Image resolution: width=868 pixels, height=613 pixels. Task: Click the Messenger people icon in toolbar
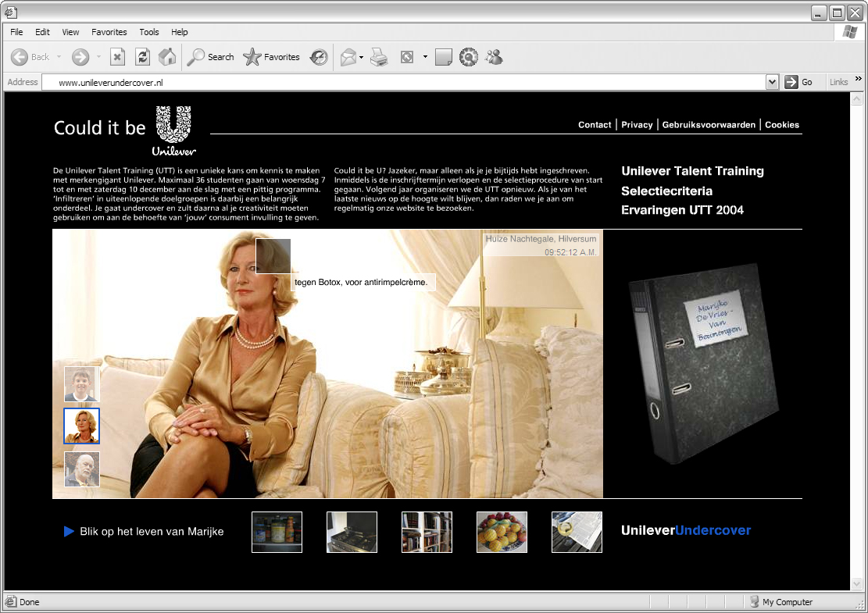point(494,57)
